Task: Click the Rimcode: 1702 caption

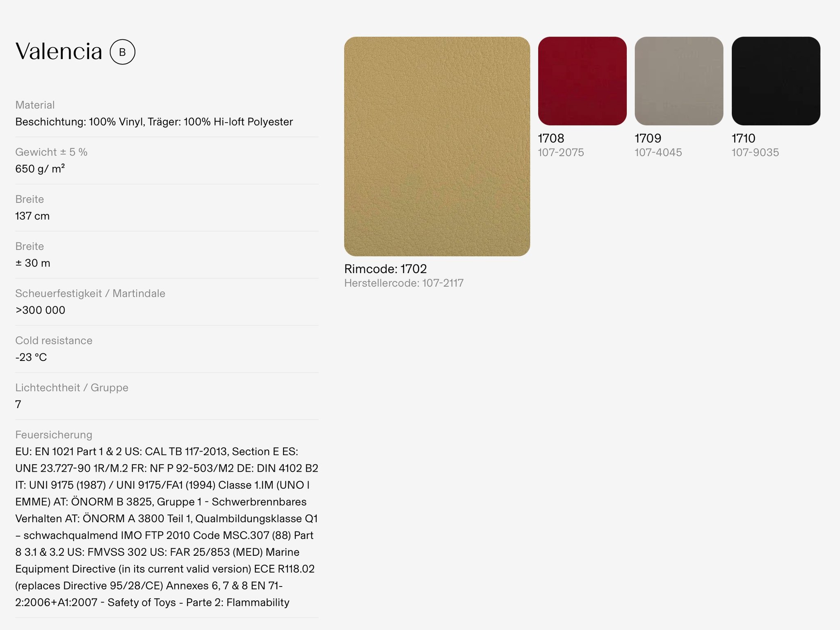Action: (x=385, y=269)
